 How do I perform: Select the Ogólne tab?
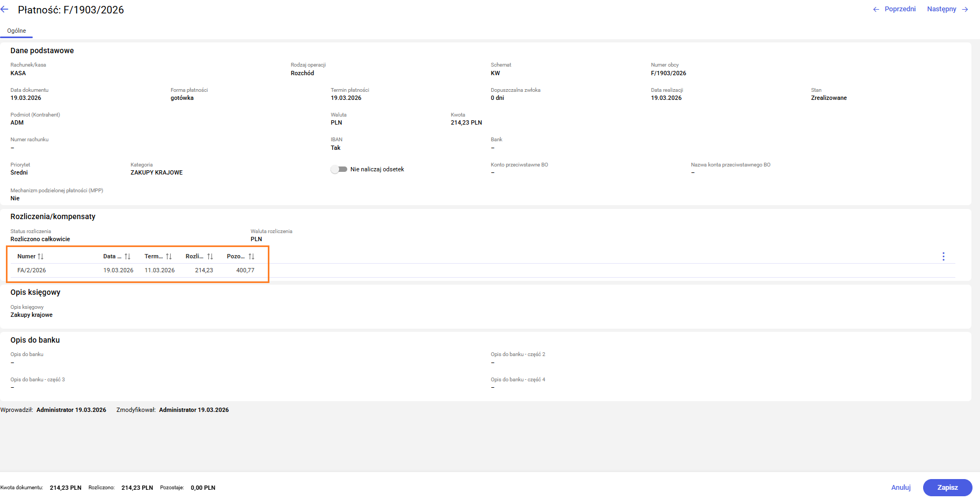pyautogui.click(x=17, y=31)
